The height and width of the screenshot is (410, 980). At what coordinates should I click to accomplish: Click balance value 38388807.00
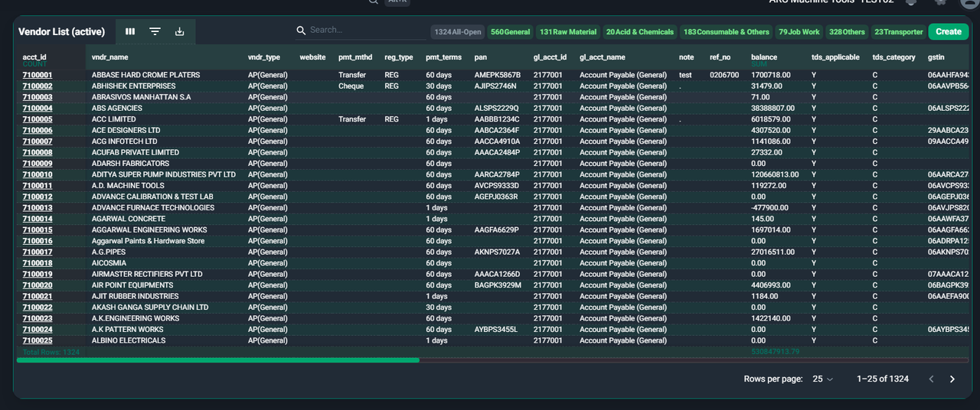click(773, 109)
